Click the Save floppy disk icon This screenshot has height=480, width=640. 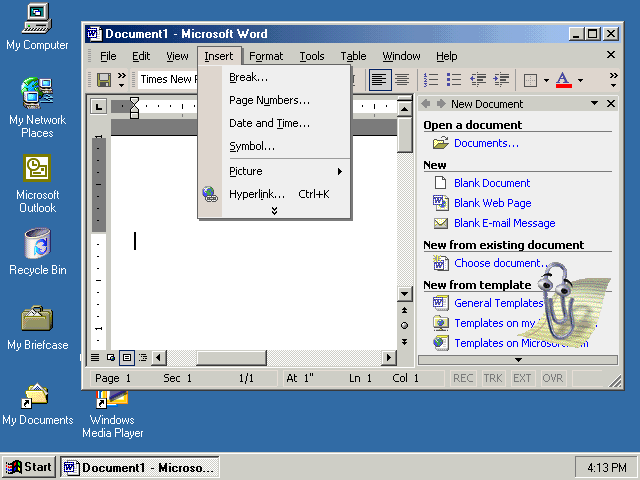point(104,80)
